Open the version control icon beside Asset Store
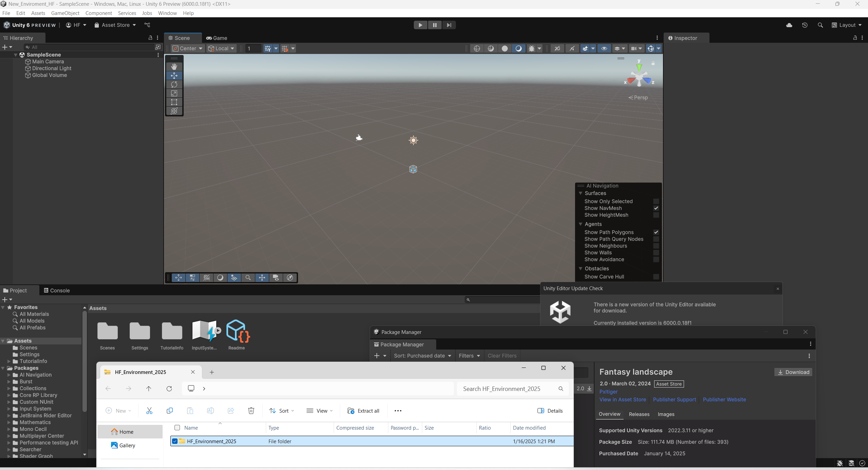Viewport: 868px width, 470px height. pos(147,25)
